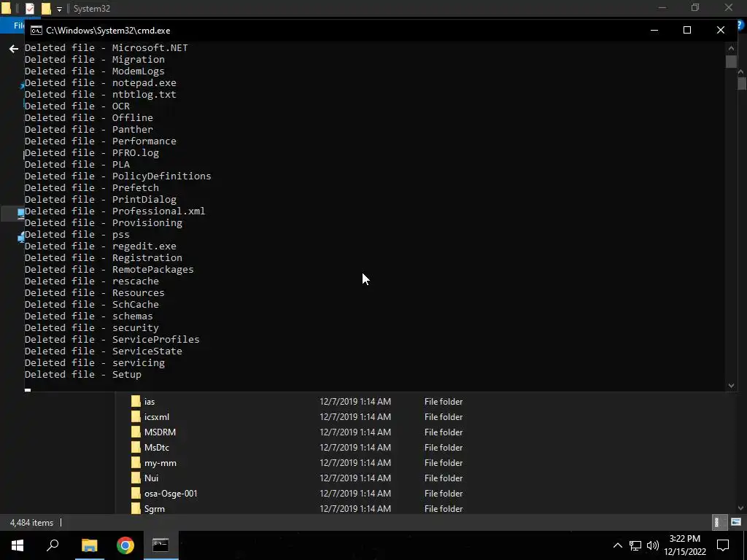This screenshot has width=747, height=560.
Task: Click the '4,484 items' status bar text
Action: (31, 522)
